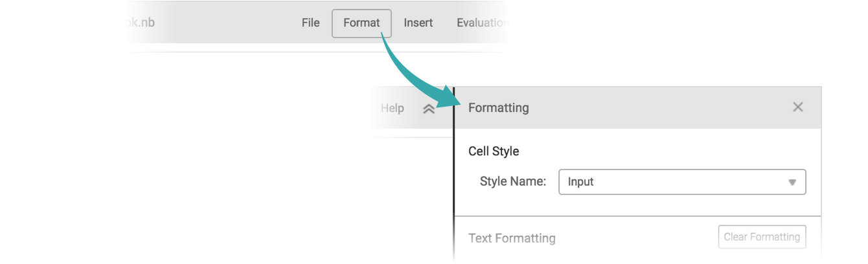Click the Clear Formatting button

(762, 237)
